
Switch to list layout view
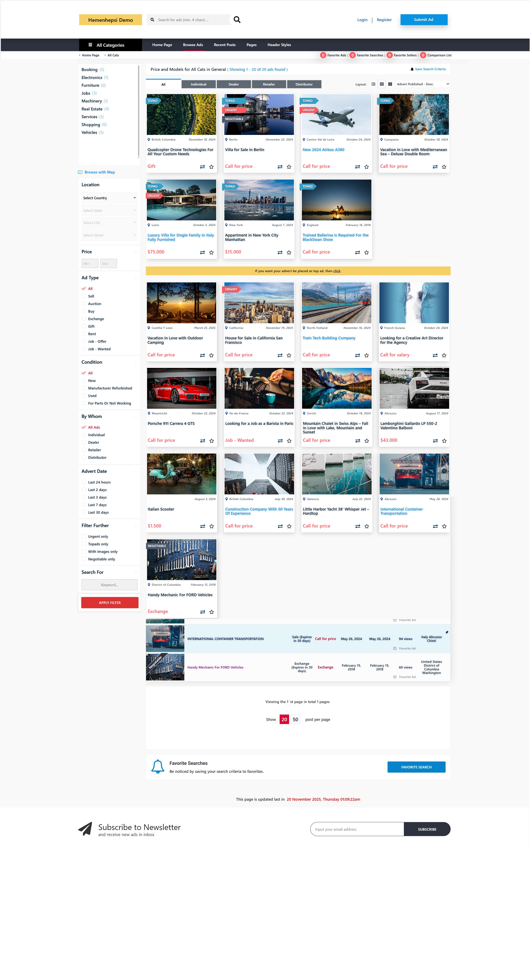(373, 84)
